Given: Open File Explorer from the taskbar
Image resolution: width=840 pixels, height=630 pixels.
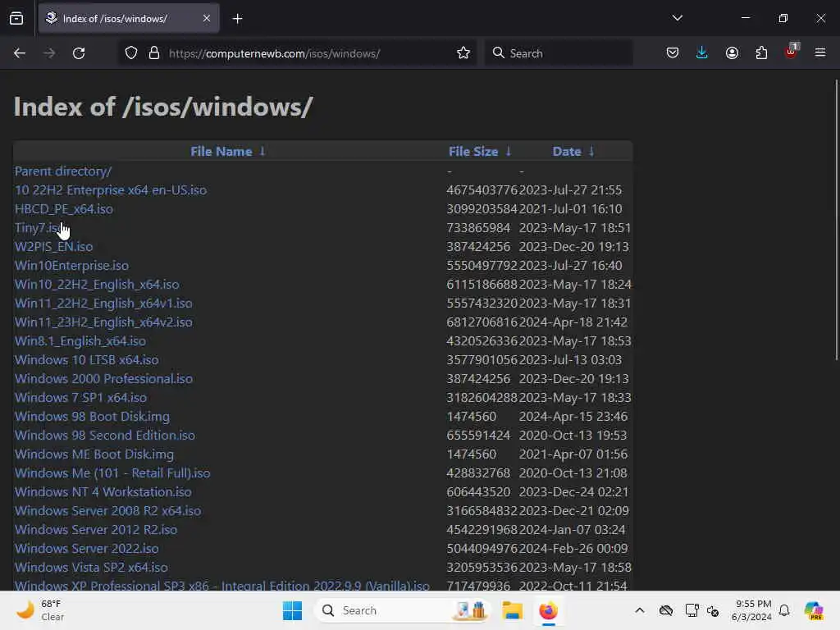Looking at the screenshot, I should point(512,610).
